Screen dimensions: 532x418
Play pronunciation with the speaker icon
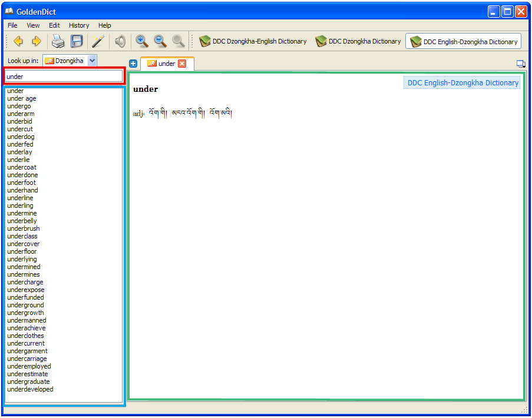(120, 41)
